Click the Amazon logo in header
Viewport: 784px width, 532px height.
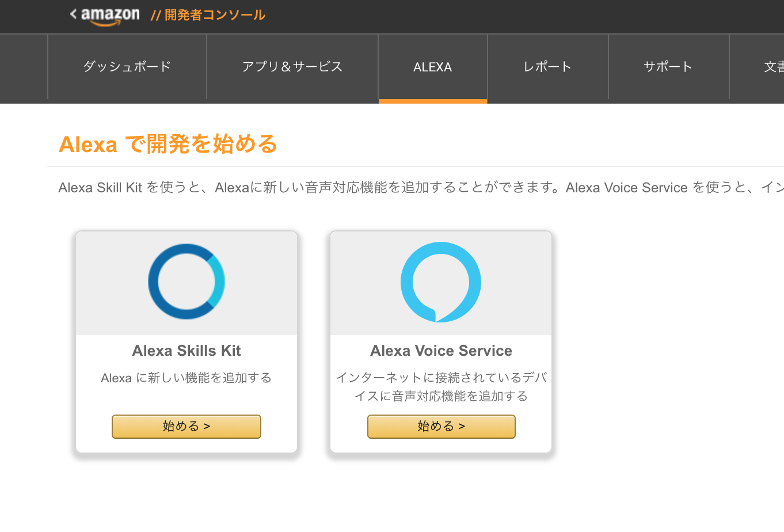click(x=109, y=16)
